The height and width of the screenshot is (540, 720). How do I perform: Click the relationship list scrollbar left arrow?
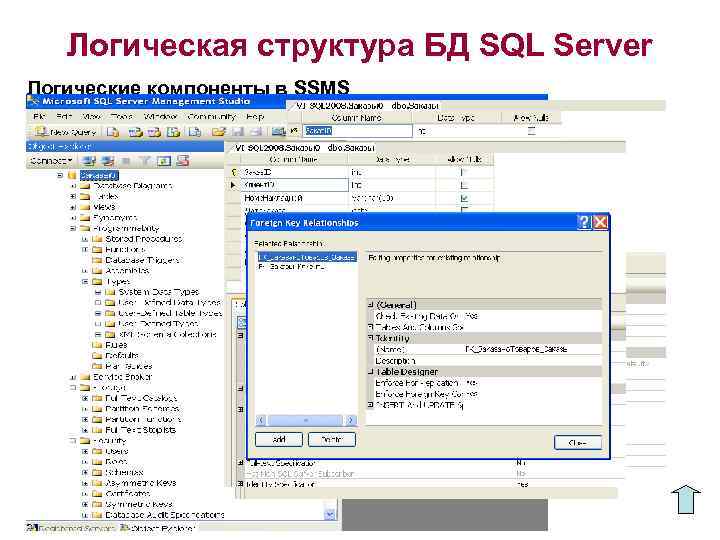pos(261,420)
